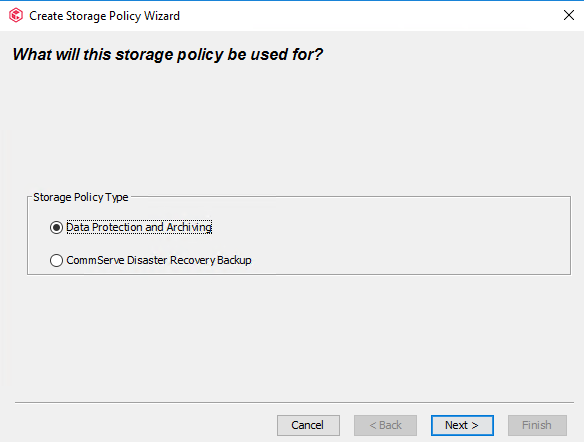Click the "Create Storage Policy Wizard" title text
584x442 pixels.
(104, 16)
